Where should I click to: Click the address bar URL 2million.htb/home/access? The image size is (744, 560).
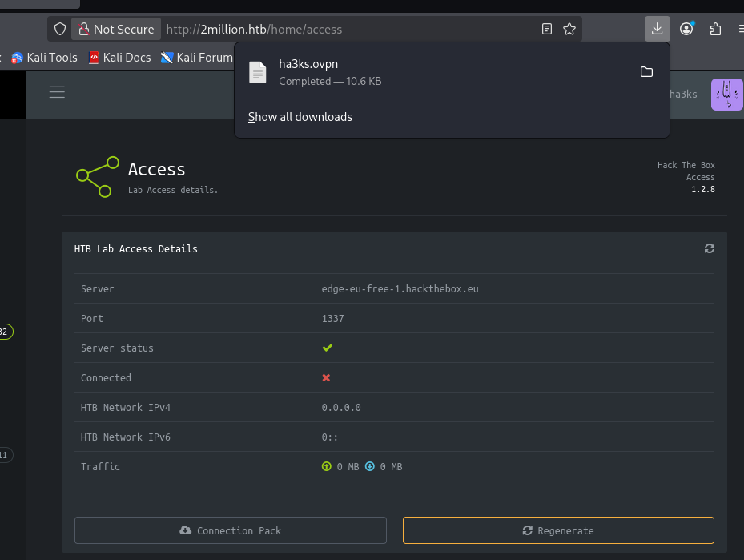tap(254, 29)
